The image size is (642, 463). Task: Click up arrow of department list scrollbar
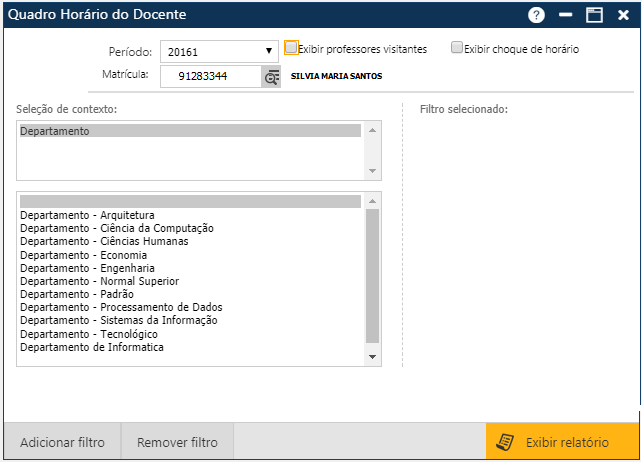pos(372,201)
